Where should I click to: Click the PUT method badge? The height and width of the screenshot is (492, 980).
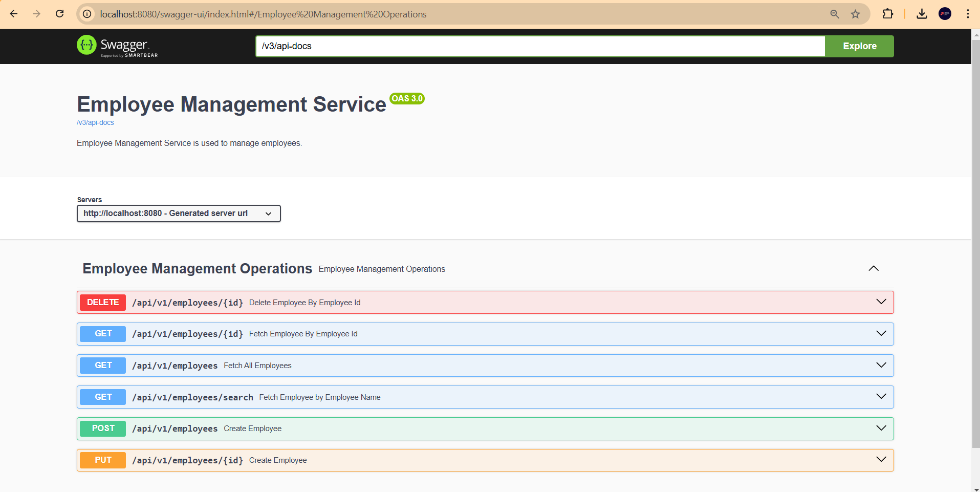pyautogui.click(x=103, y=460)
